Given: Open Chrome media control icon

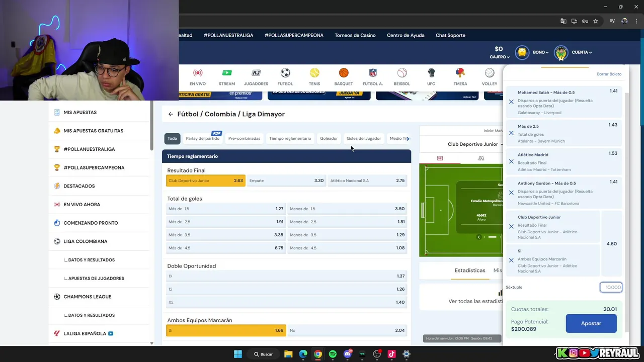Looking at the screenshot, I should click(x=612, y=21).
